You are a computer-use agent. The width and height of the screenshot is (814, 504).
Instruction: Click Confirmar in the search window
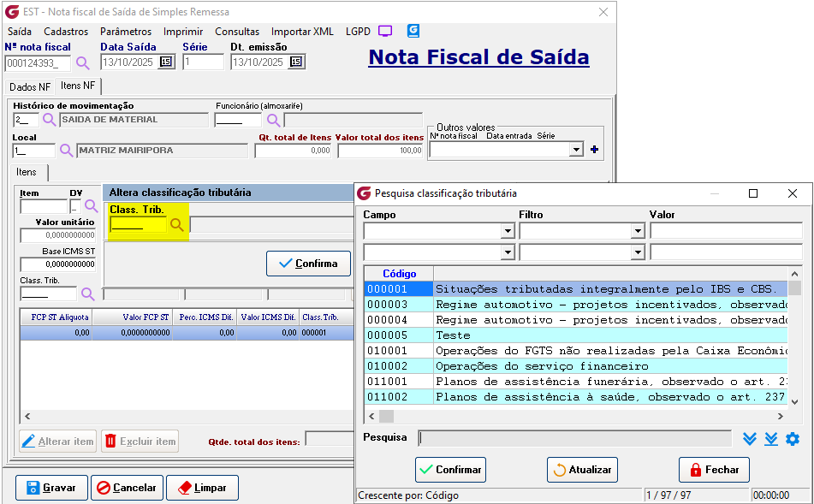450,470
